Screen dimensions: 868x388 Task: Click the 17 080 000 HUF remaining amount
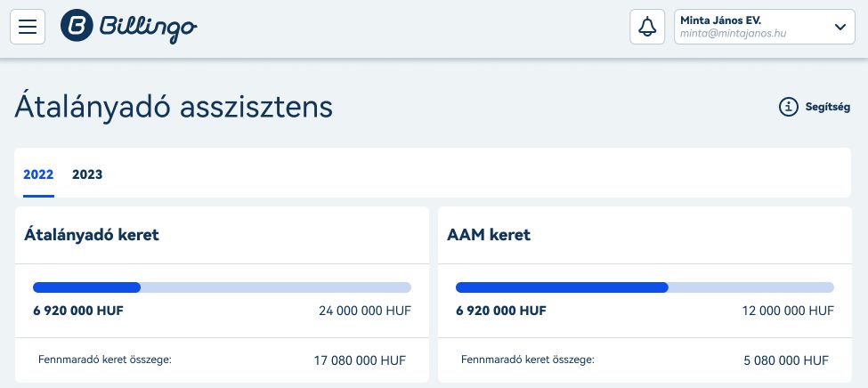pyautogui.click(x=360, y=361)
